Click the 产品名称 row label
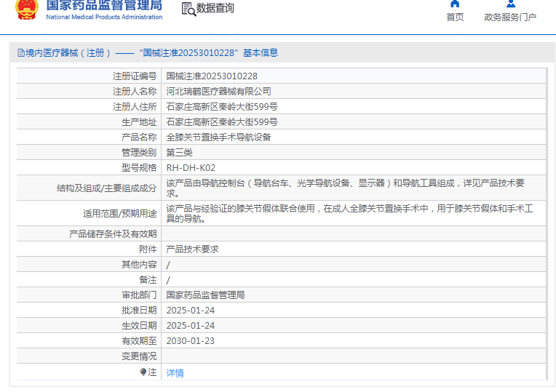This screenshot has height=392, width=556. [139, 137]
